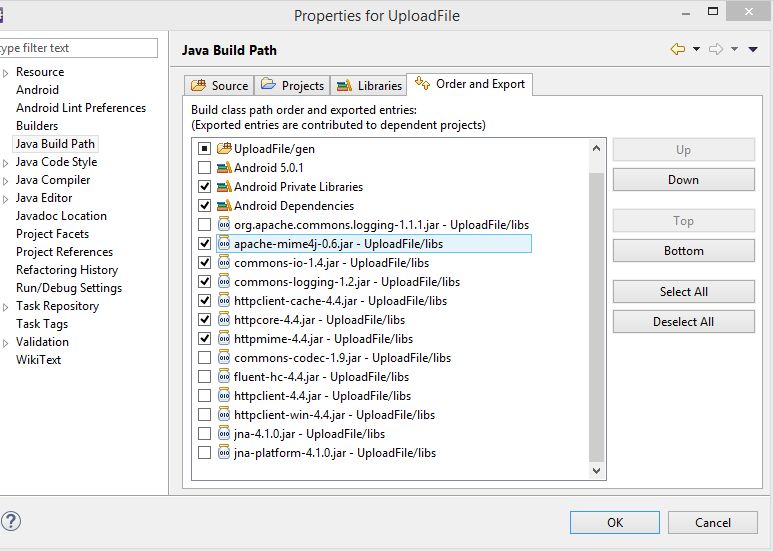Check the org.apache.commons.logging-1.1.1.jar checkbox
773x551 pixels.
coord(204,224)
